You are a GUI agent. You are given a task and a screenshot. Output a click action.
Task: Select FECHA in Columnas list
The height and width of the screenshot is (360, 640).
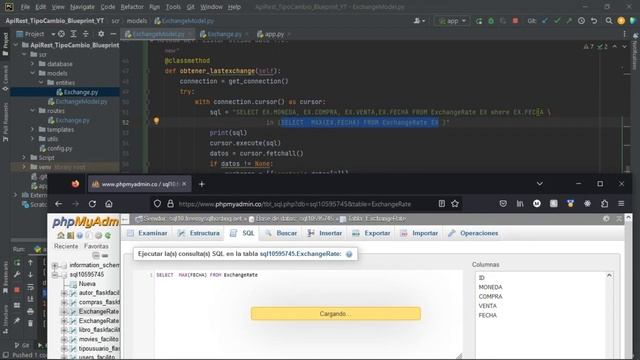(x=487, y=315)
